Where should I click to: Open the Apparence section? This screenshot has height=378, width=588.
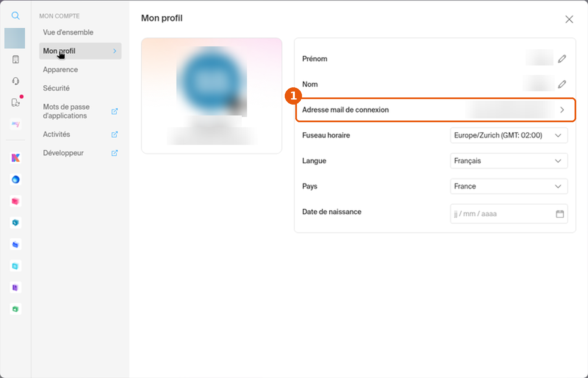tap(60, 70)
